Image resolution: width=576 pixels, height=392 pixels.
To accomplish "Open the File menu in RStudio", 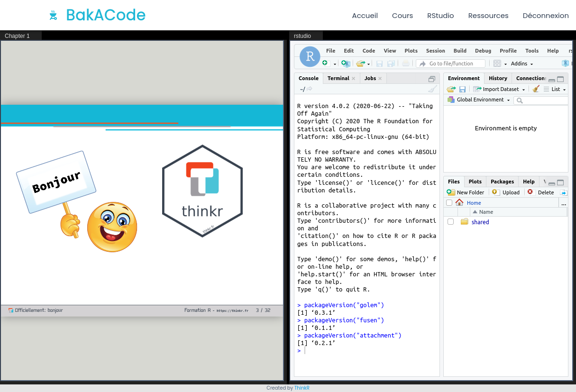I will (330, 51).
